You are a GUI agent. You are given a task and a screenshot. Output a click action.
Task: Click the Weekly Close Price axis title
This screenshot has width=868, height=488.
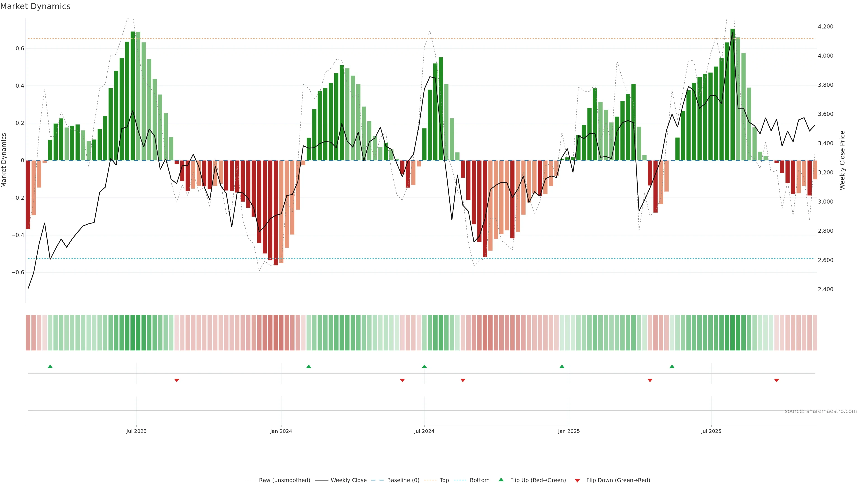842,160
